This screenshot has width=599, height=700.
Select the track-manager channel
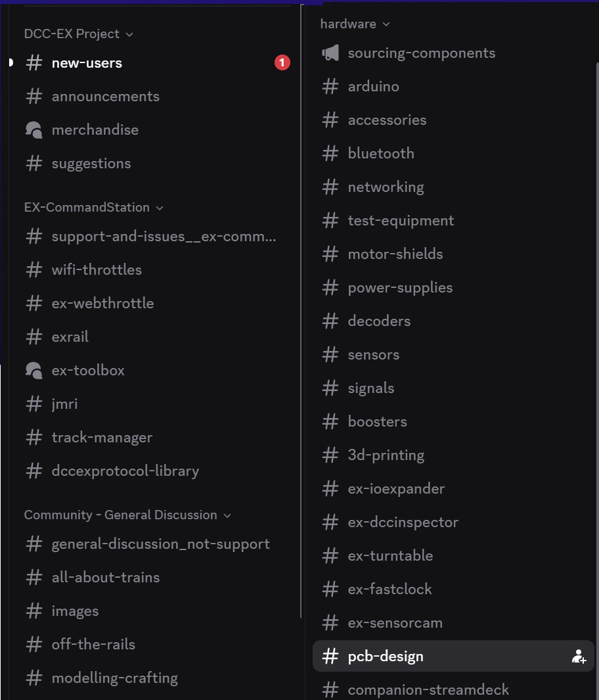pyautogui.click(x=102, y=437)
